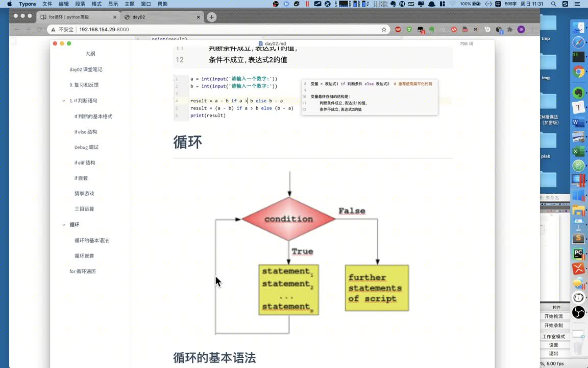Navigate to 'if elif 结构' in the outline

coord(85,163)
